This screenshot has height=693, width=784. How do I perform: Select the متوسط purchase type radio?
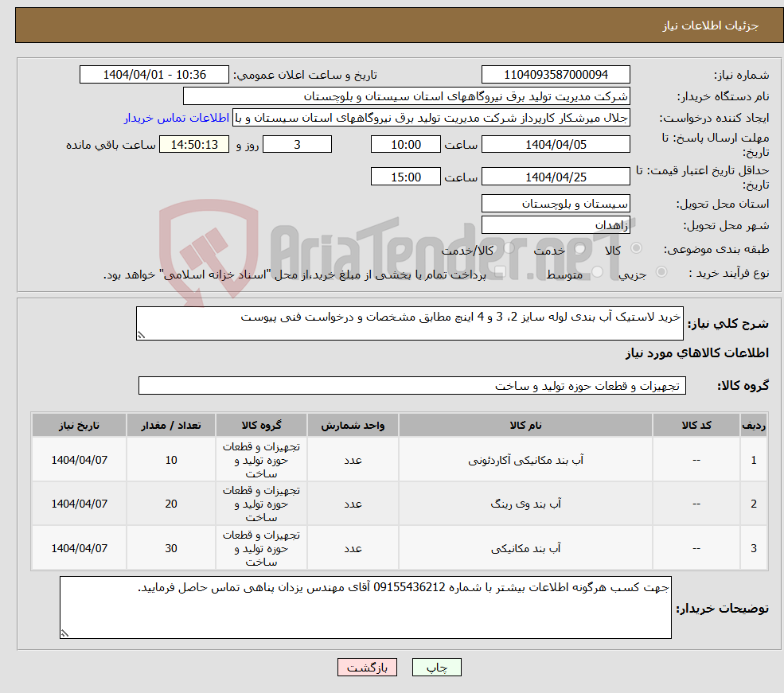coord(598,272)
